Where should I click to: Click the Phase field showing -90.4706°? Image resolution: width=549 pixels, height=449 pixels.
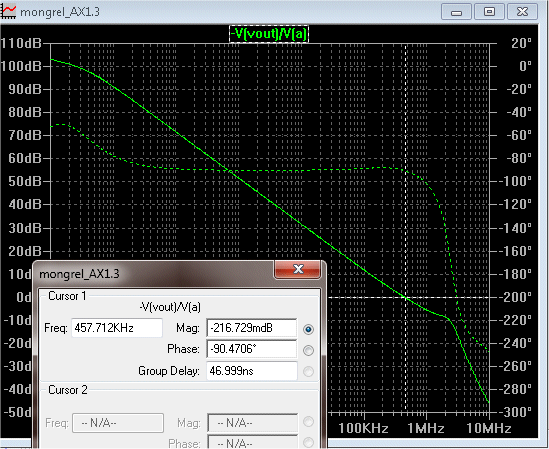(x=251, y=349)
